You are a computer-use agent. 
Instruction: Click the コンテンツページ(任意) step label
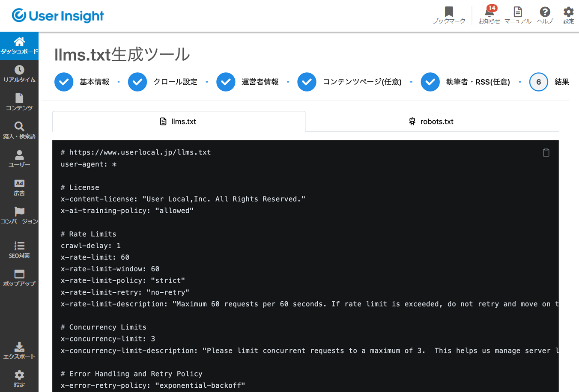(362, 82)
